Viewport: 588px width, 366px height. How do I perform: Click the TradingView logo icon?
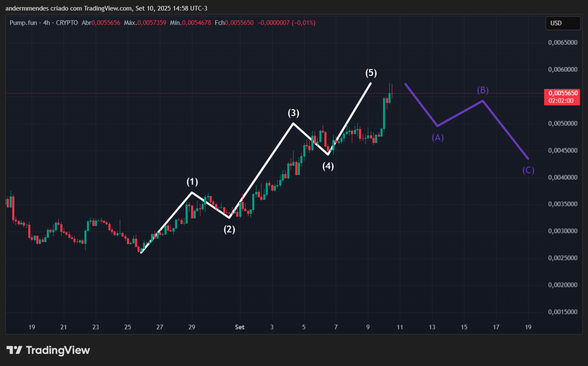click(x=14, y=350)
